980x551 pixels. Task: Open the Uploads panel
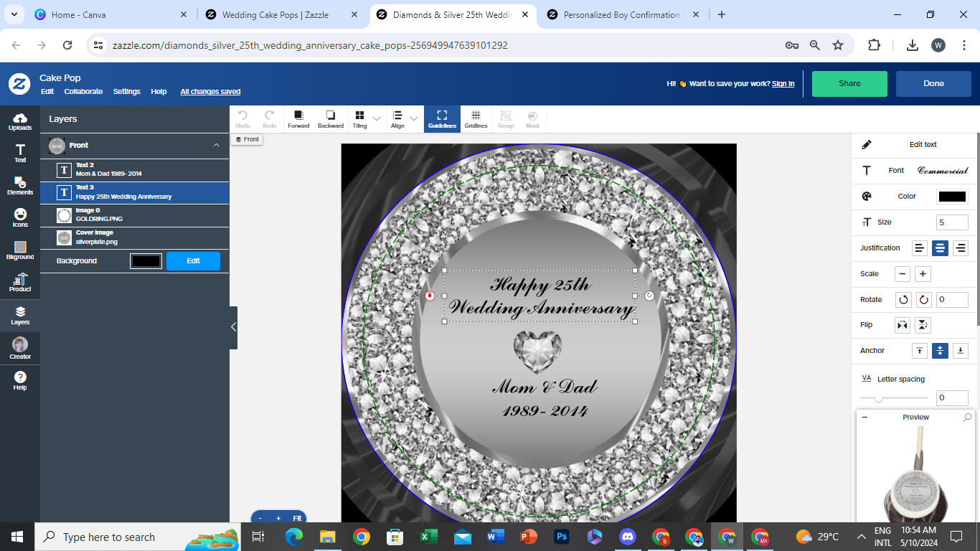tap(20, 121)
